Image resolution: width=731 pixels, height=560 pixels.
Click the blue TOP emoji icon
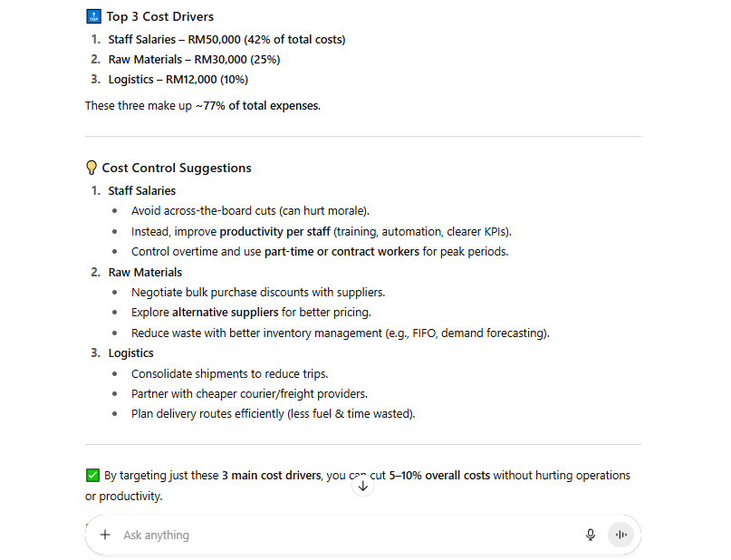[x=92, y=16]
